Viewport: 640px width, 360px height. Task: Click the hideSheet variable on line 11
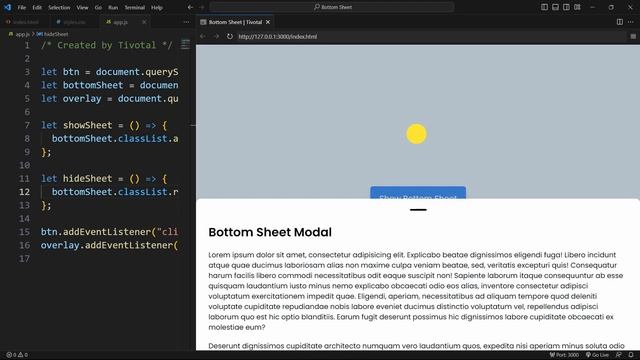[87, 179]
